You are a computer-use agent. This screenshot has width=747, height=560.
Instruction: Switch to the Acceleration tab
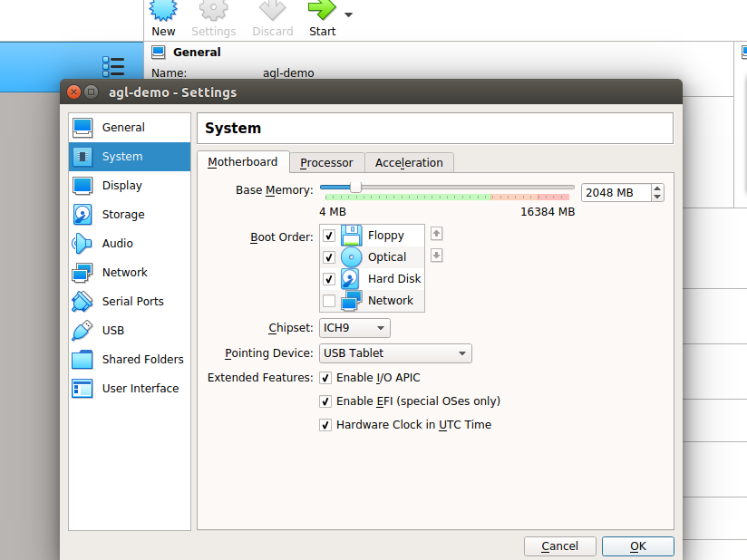coord(409,163)
